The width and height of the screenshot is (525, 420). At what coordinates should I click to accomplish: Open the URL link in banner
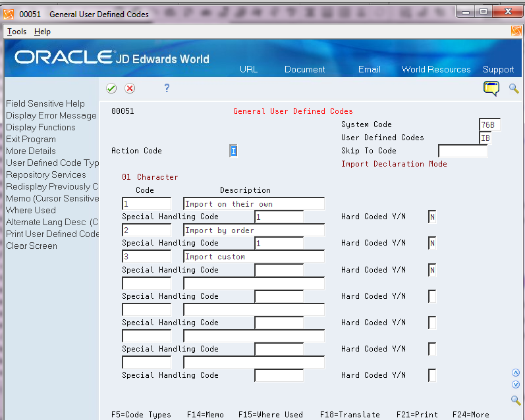[248, 69]
